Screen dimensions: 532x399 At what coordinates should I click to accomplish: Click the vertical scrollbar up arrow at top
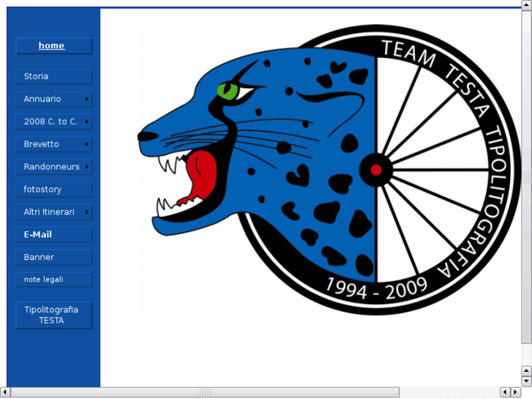point(526,4)
